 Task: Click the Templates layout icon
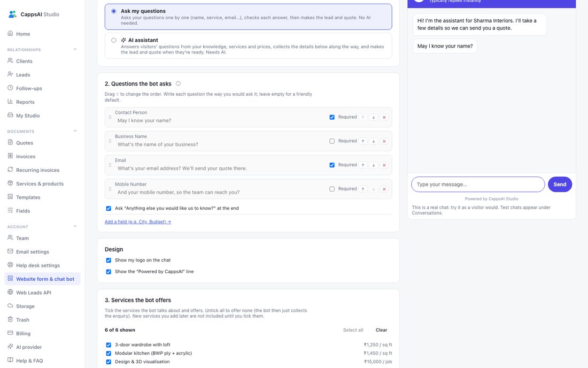10,197
